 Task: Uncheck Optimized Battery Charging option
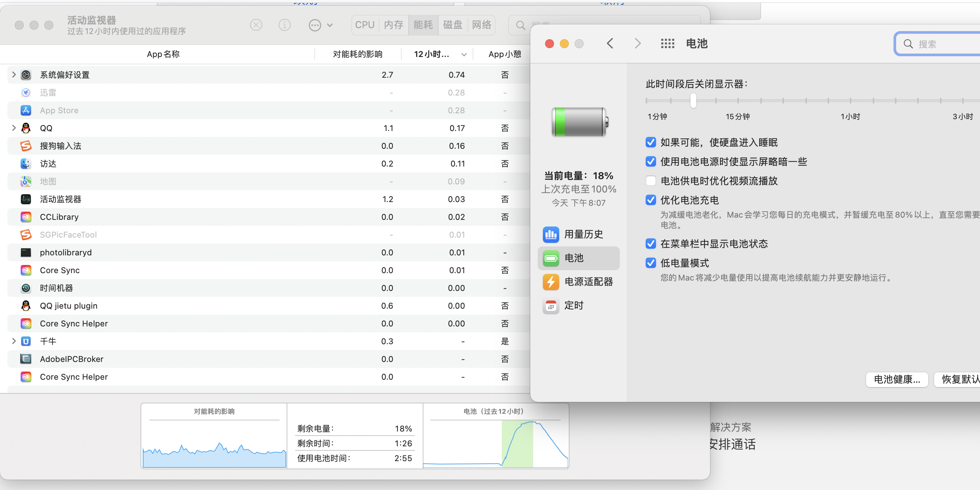(650, 200)
